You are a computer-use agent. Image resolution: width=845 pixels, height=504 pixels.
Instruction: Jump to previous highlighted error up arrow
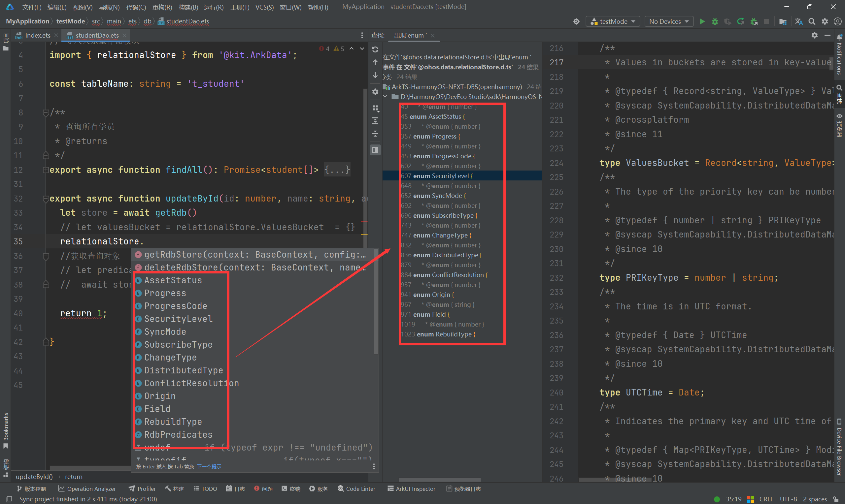click(352, 49)
